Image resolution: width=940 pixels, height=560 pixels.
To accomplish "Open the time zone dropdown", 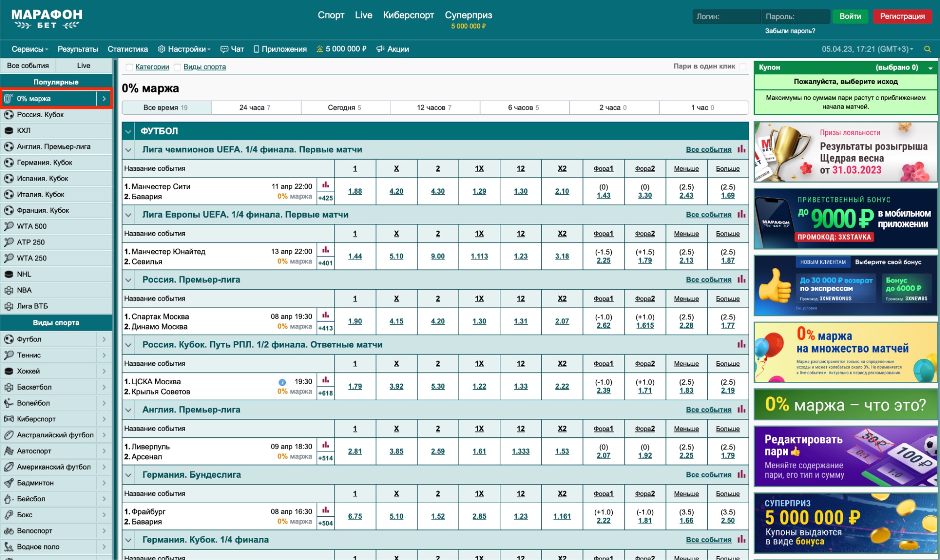I will [868, 49].
